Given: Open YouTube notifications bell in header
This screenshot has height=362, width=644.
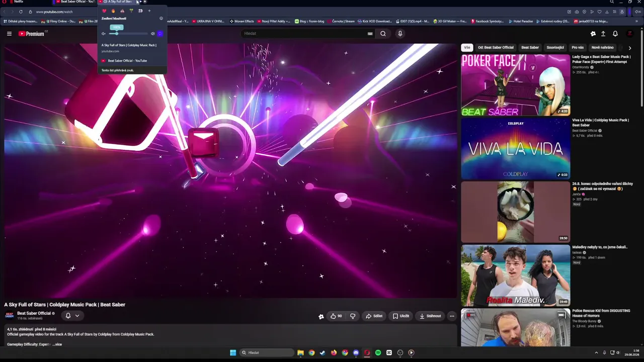Looking at the screenshot, I should [615, 34].
